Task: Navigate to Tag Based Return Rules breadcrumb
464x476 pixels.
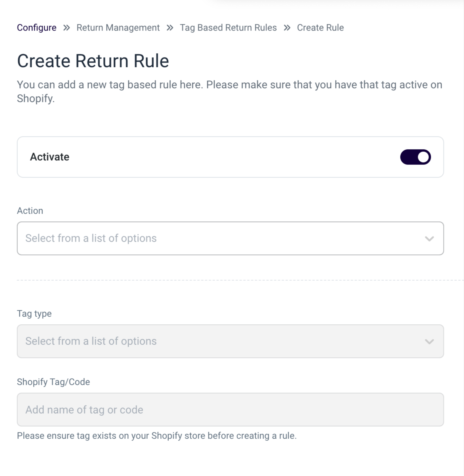Action: 228,28
